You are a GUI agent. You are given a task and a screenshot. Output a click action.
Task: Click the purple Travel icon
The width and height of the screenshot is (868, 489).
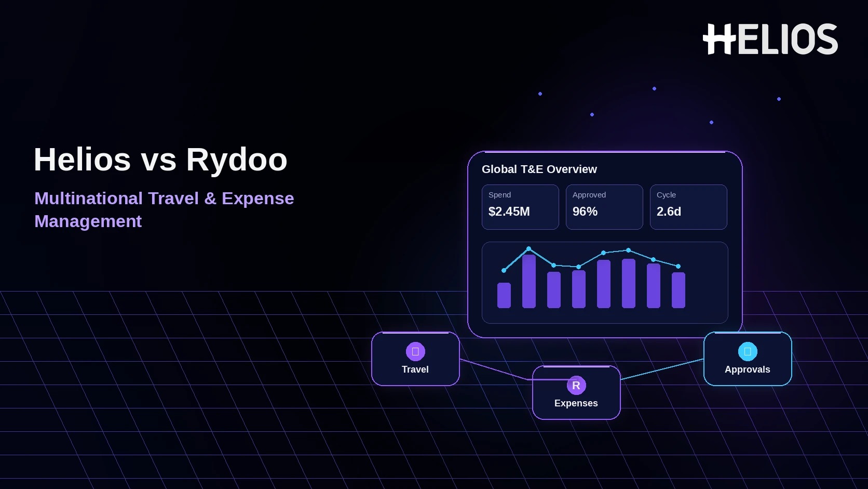click(415, 351)
